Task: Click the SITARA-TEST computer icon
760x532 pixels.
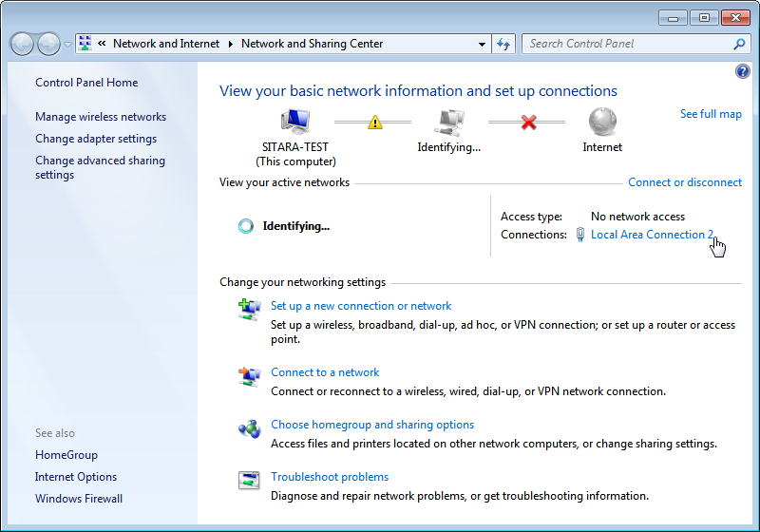Action: (x=297, y=122)
